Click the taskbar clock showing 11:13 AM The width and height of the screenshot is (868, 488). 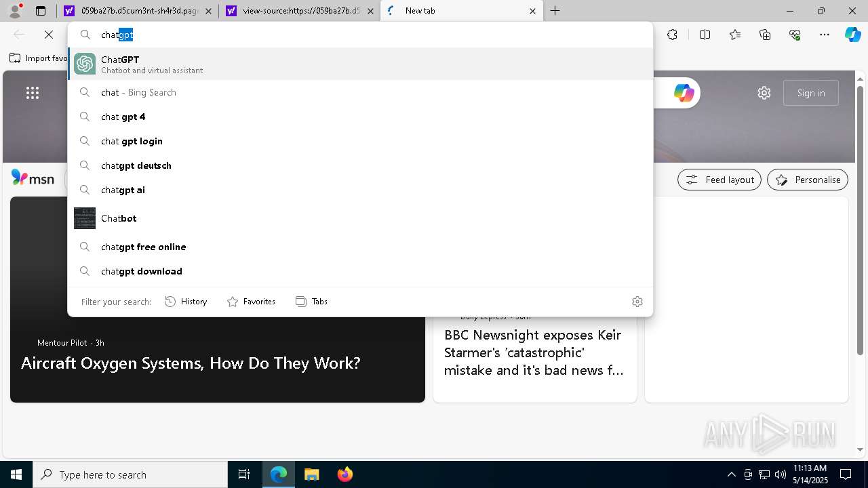pyautogui.click(x=810, y=474)
